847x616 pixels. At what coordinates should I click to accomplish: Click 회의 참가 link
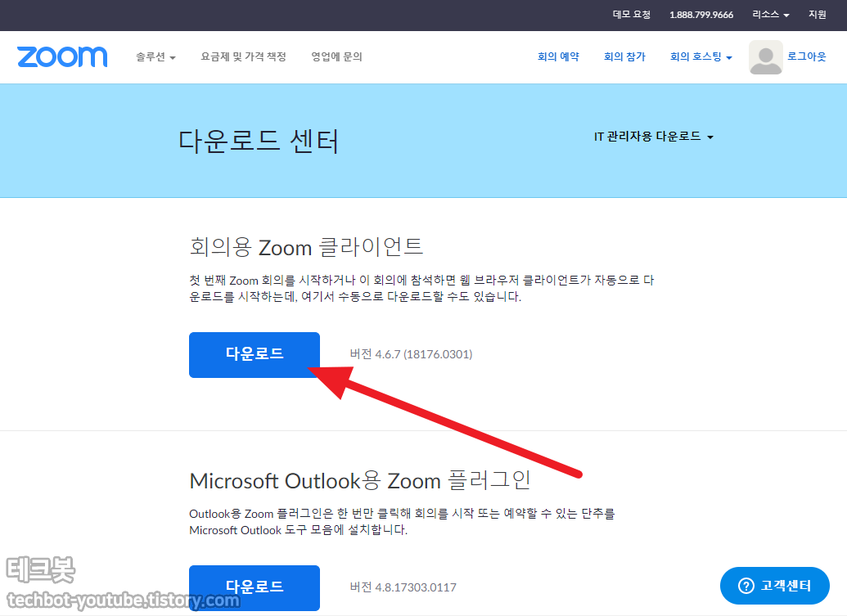[x=624, y=56]
